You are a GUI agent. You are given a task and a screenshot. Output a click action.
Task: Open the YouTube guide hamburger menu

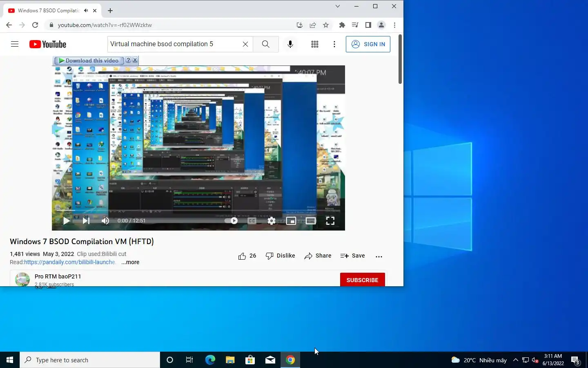click(15, 44)
